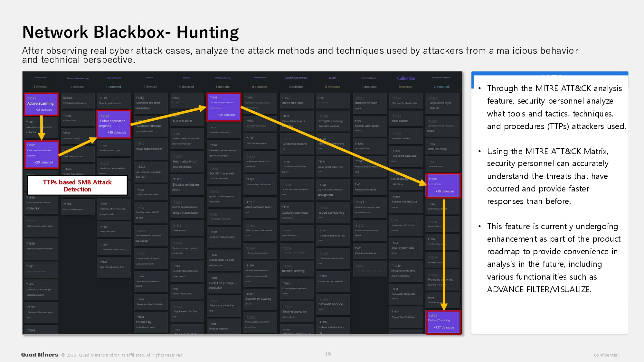Click the TTPs based SMB Attack Detection label
The height and width of the screenshot is (362, 644).
point(77,186)
